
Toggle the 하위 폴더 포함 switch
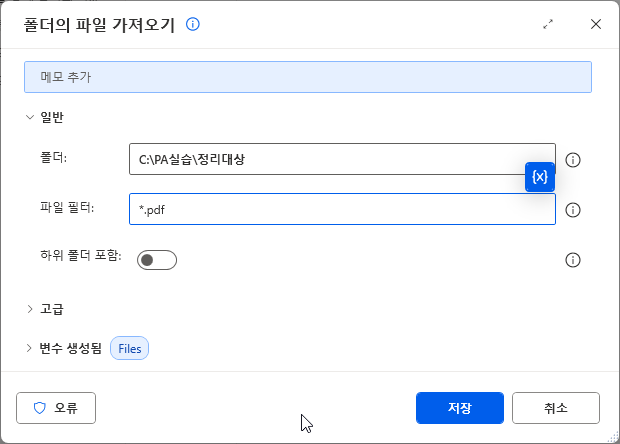click(x=157, y=260)
